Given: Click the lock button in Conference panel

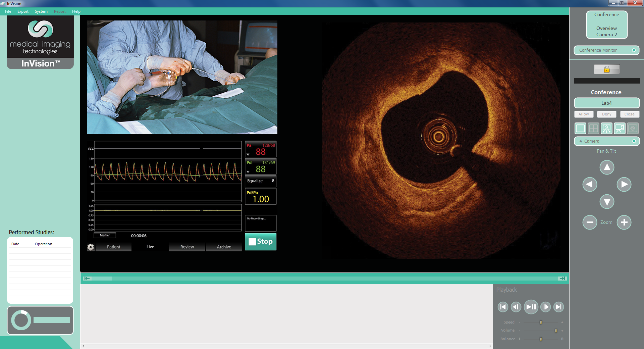Looking at the screenshot, I should (x=607, y=69).
